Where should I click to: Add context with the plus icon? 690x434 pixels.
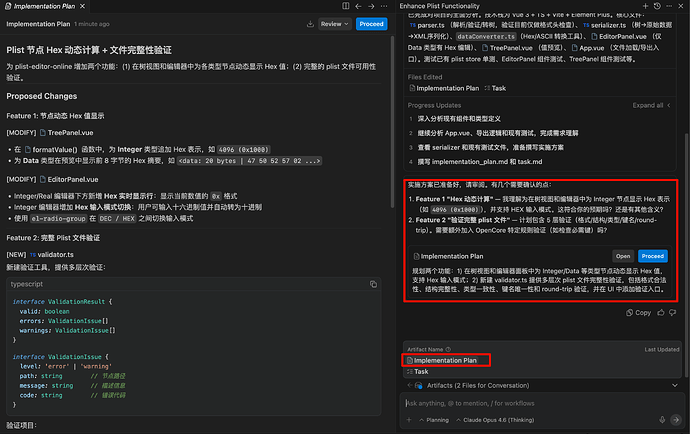409,420
